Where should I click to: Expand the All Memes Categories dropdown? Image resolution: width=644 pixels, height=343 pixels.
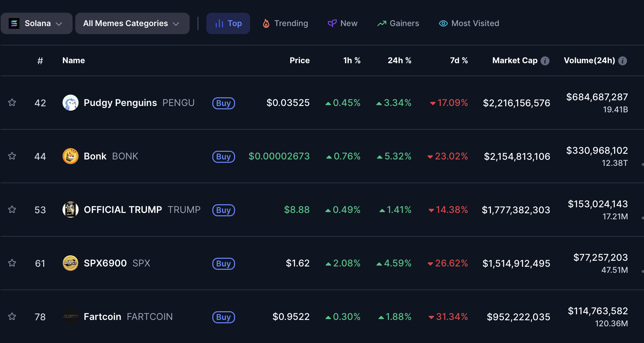point(132,23)
